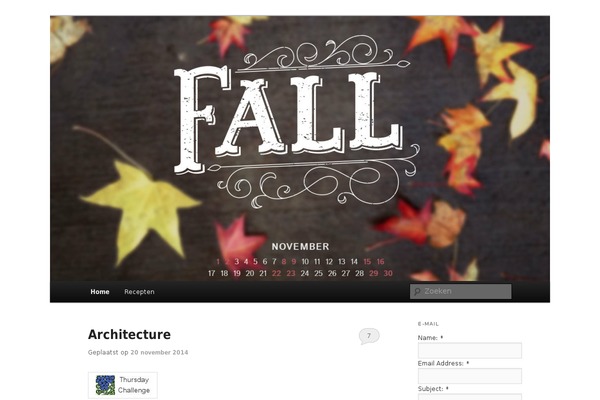Open the Recepten menu item
Screen dimensions: 600x400
click(139, 292)
